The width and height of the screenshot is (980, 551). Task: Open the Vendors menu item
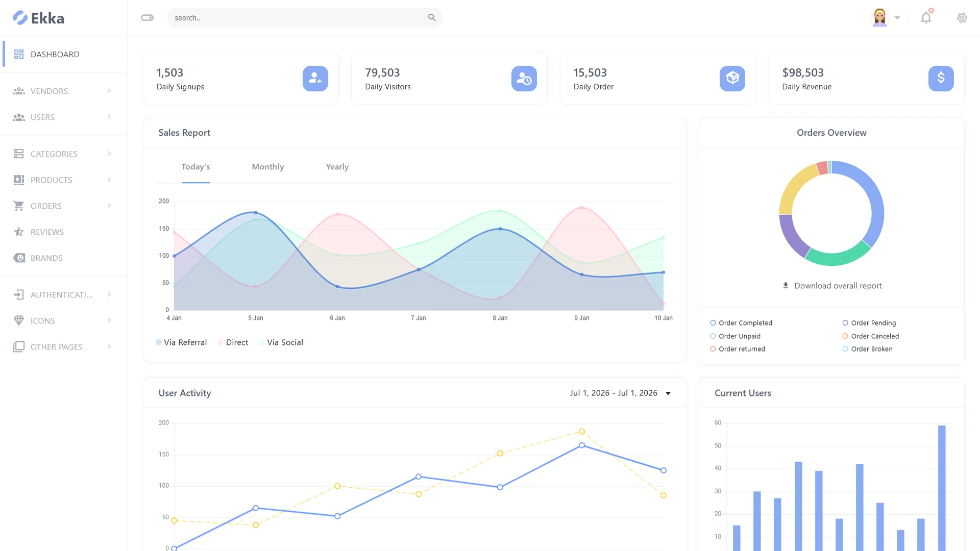(64, 91)
